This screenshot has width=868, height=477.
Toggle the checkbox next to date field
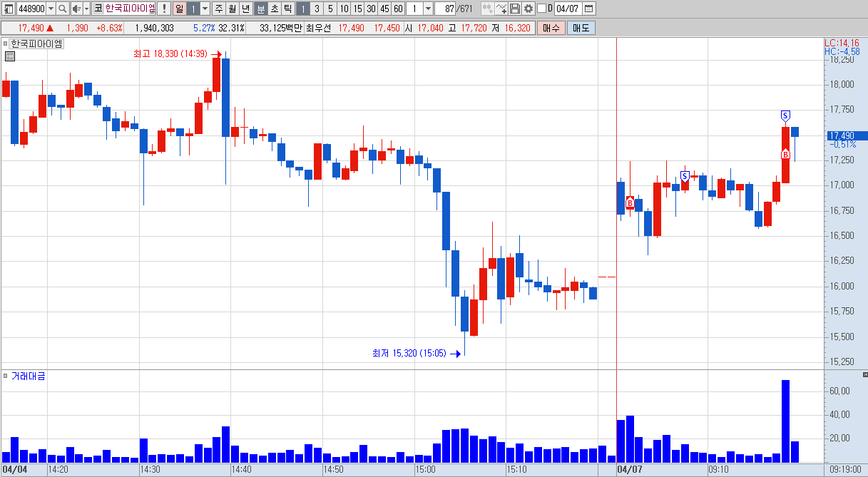pos(541,9)
